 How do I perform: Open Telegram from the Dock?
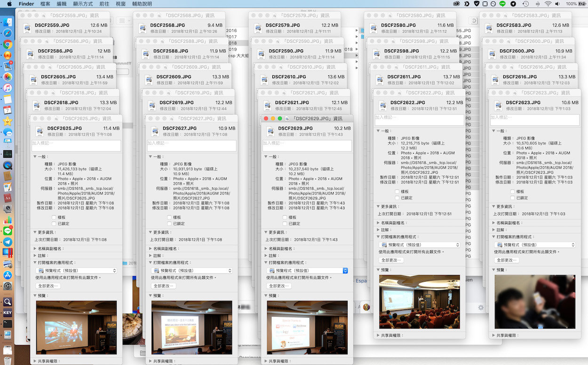(x=8, y=242)
